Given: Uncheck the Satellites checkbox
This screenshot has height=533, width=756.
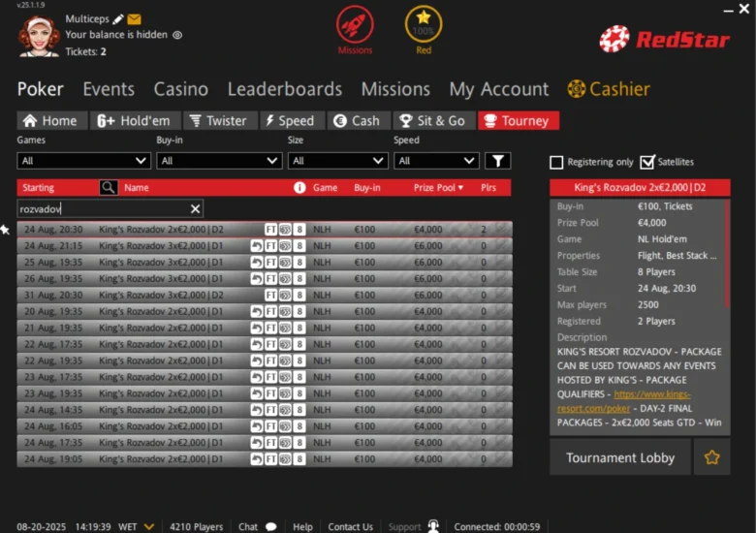Looking at the screenshot, I should (647, 162).
